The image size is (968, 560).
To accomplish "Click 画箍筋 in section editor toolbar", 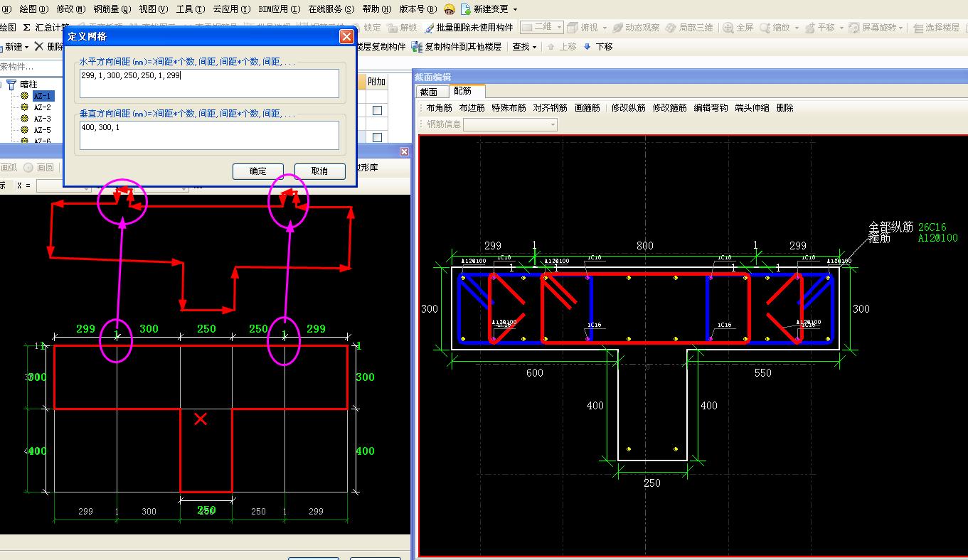I will 587,108.
